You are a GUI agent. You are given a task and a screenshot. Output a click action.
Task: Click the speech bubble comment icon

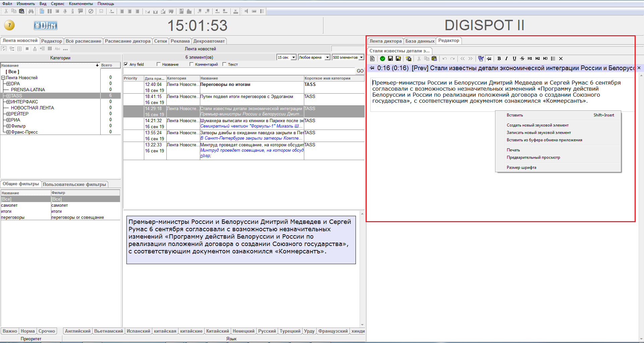(80, 11)
